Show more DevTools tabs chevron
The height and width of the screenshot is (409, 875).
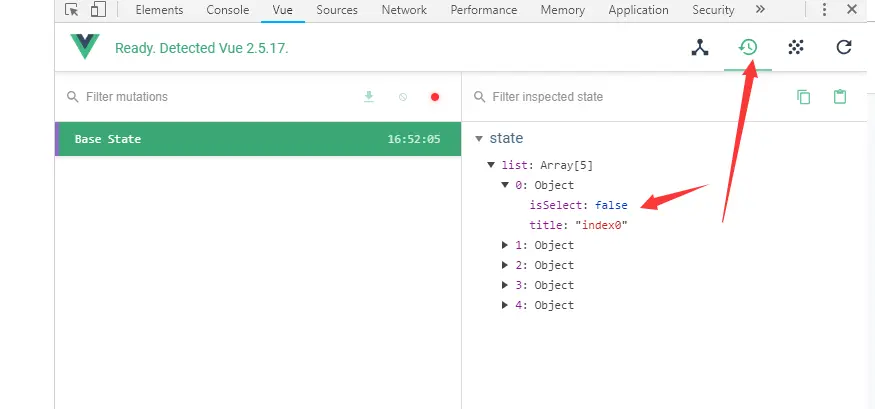click(x=760, y=10)
